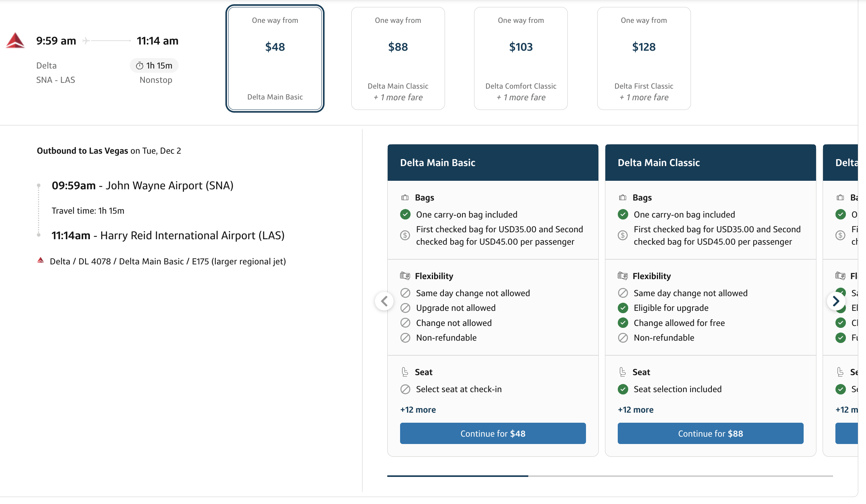Click the clock icon next to 1h 15m

coord(139,66)
